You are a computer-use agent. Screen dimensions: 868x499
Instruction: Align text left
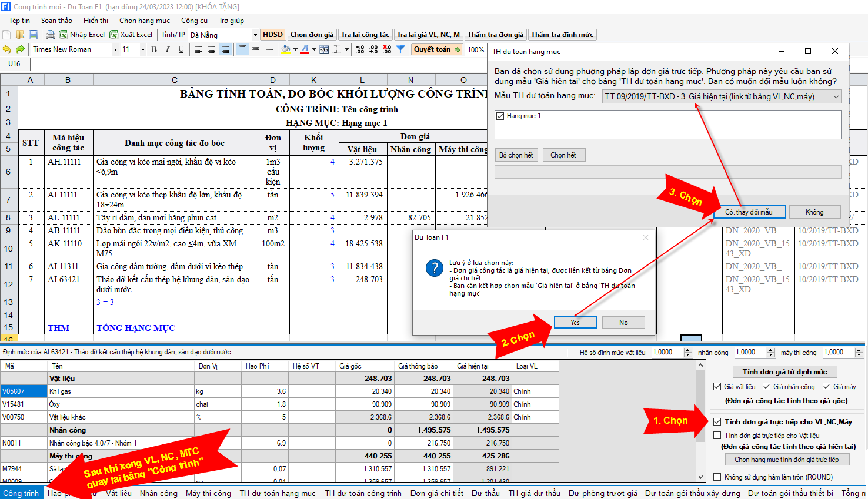198,49
